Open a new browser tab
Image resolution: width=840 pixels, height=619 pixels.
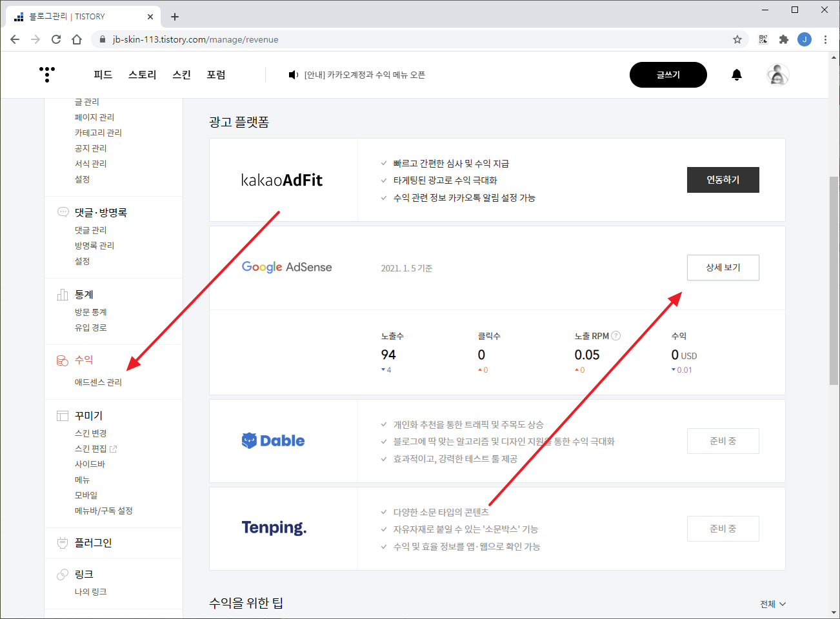pyautogui.click(x=175, y=17)
